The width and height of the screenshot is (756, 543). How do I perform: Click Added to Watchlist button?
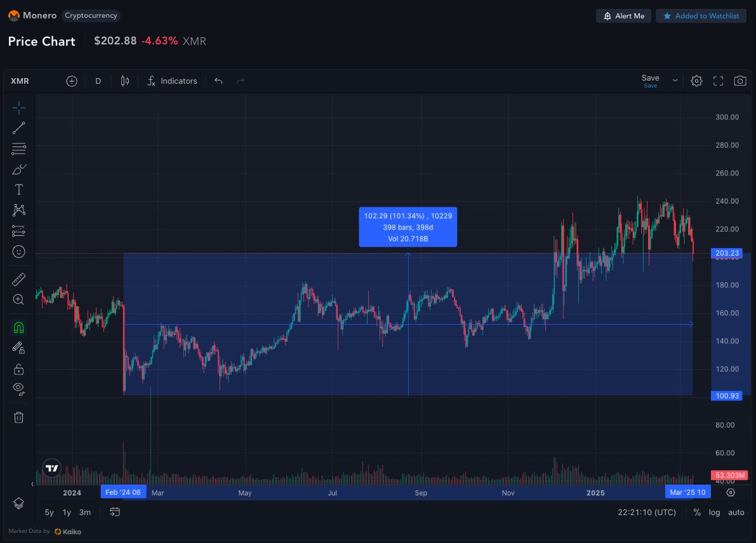(701, 16)
